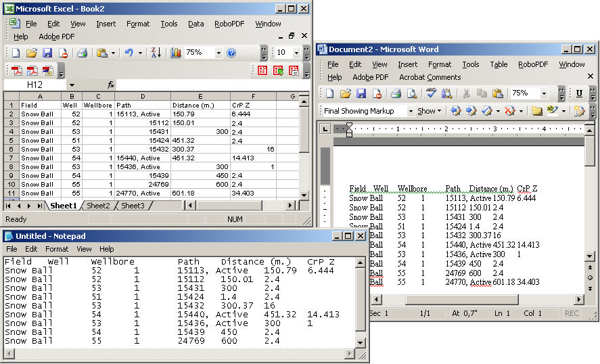Open a file with Excel's folder icon
The width and height of the screenshot is (600, 364).
click(x=32, y=53)
